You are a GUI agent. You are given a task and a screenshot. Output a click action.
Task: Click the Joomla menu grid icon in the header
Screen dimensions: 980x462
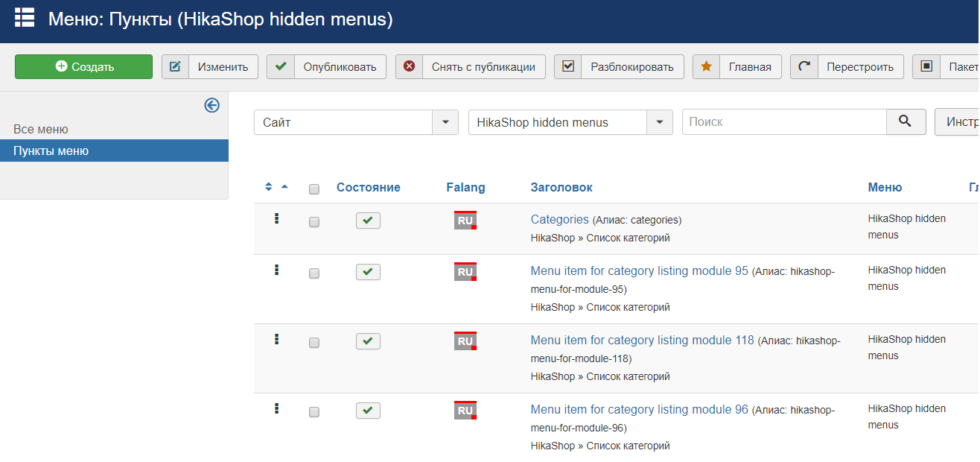click(x=25, y=18)
